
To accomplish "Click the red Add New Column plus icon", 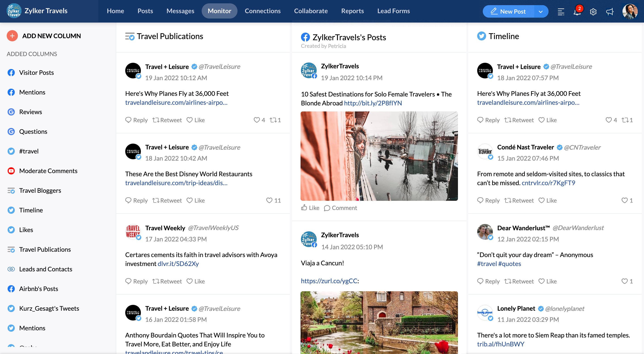I will (12, 36).
